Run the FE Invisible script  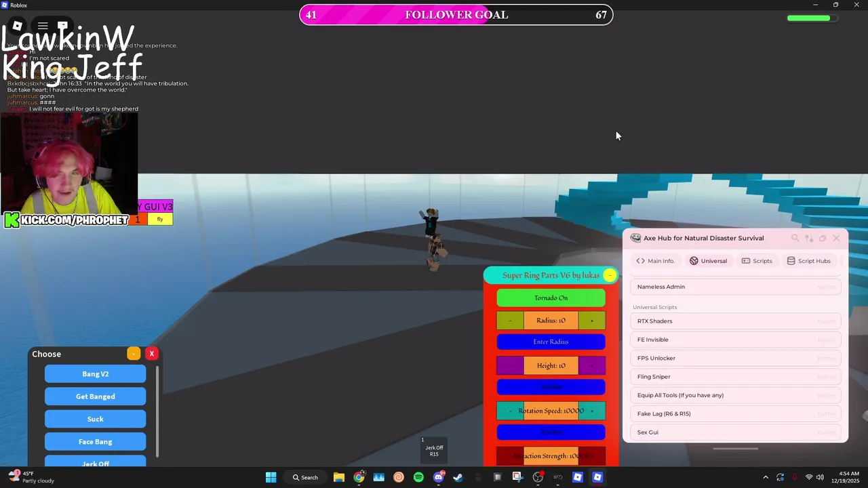736,340
